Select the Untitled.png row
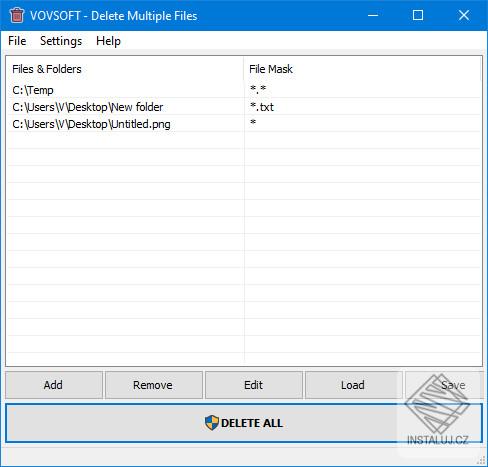488x467 pixels. click(244, 124)
